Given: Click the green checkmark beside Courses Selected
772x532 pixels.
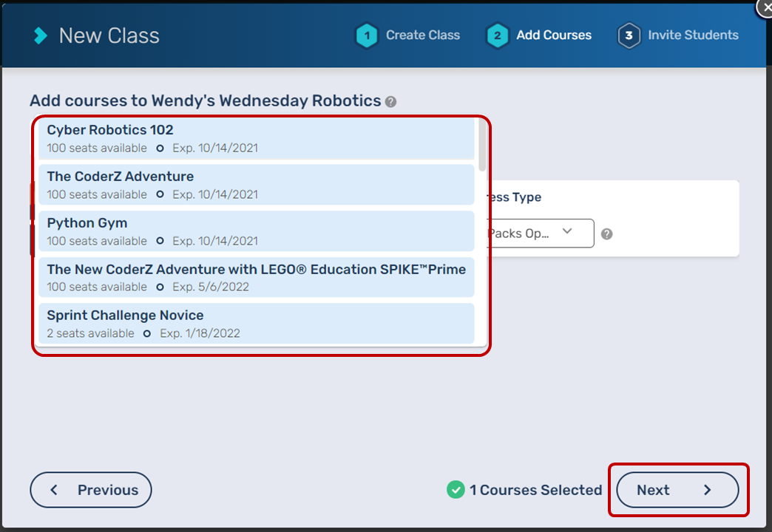Looking at the screenshot, I should (456, 490).
